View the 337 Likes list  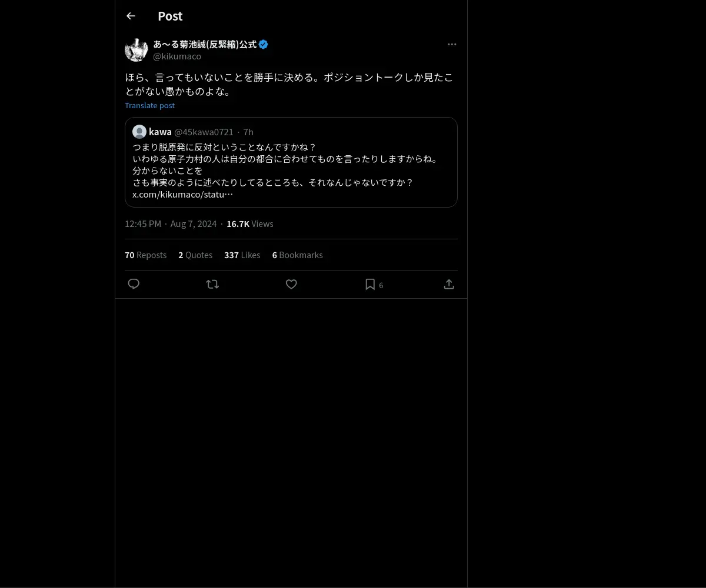tap(242, 255)
